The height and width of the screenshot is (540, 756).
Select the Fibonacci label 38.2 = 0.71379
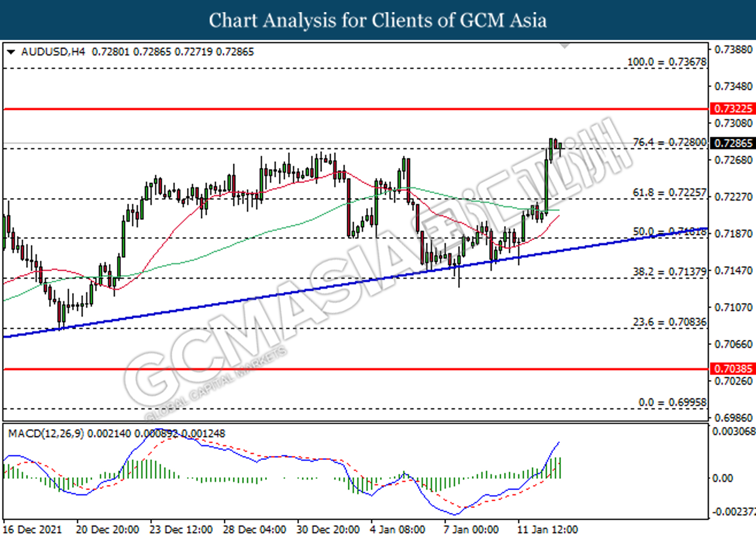click(x=669, y=272)
